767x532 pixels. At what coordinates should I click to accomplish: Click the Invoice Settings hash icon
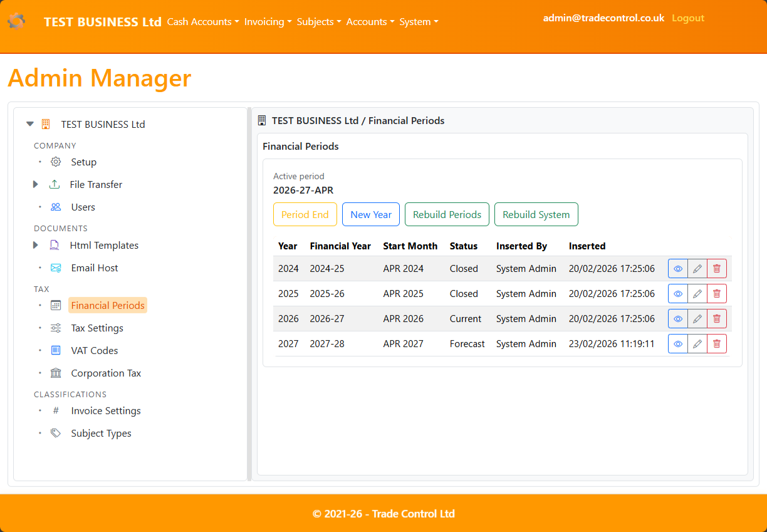click(x=55, y=410)
